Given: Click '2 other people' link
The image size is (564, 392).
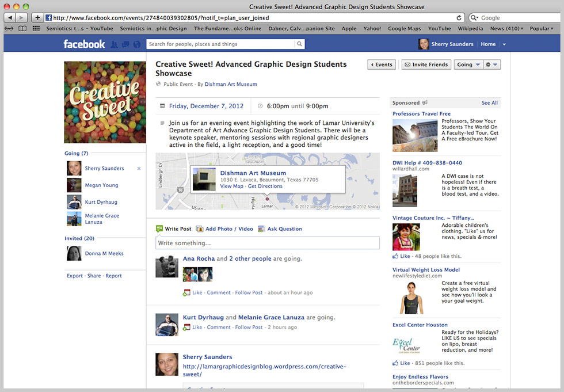Looking at the screenshot, I should point(250,258).
